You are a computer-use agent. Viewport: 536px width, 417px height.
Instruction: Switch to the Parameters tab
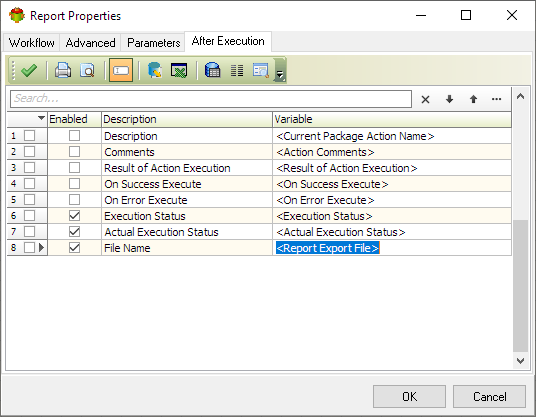(153, 43)
